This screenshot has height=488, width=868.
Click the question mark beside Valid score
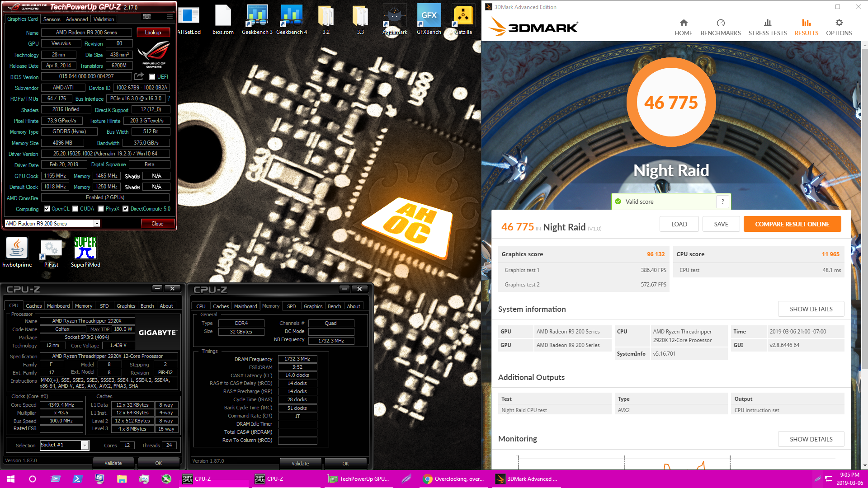pyautogui.click(x=722, y=202)
